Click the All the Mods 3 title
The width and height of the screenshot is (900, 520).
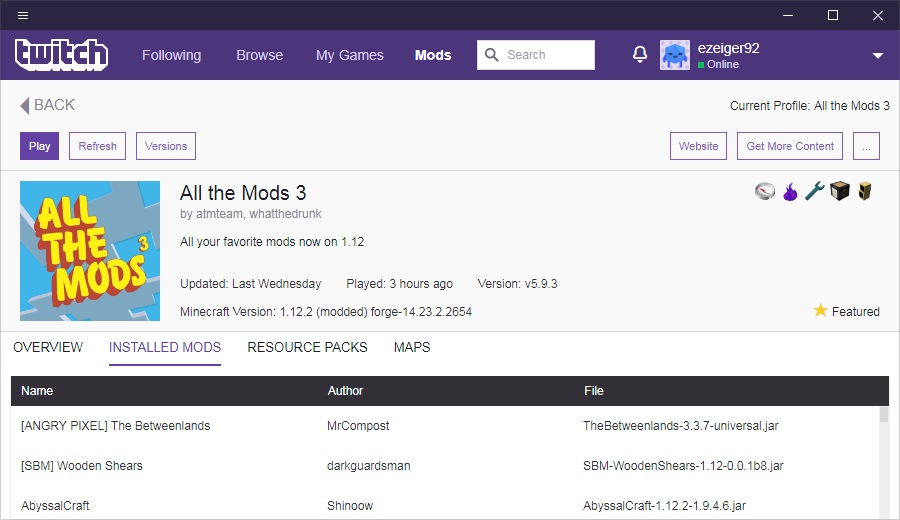click(x=243, y=193)
